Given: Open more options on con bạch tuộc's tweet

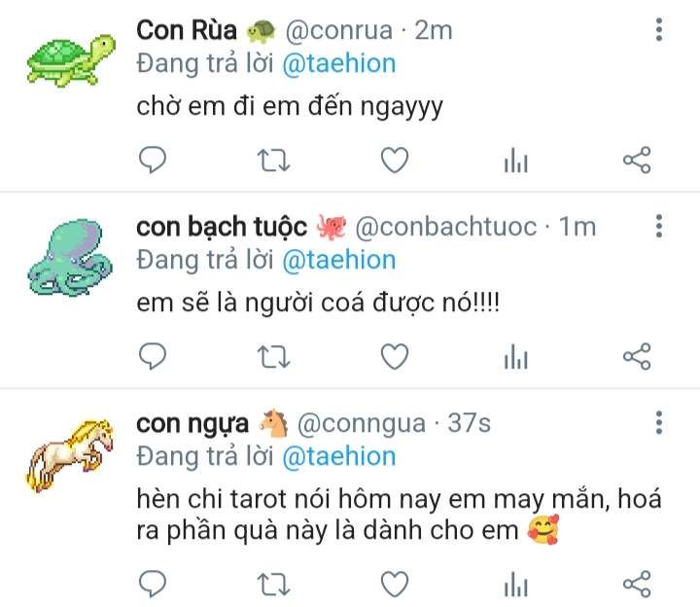Looking at the screenshot, I should coord(659,228).
